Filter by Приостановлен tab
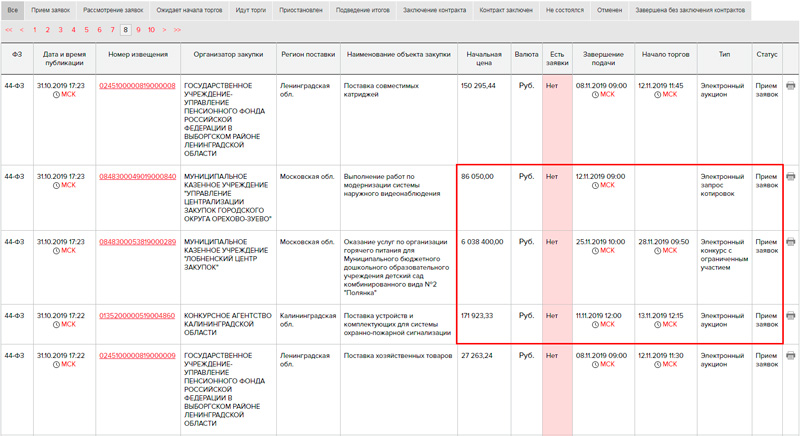Screen dimensions: 800x436 (301, 10)
